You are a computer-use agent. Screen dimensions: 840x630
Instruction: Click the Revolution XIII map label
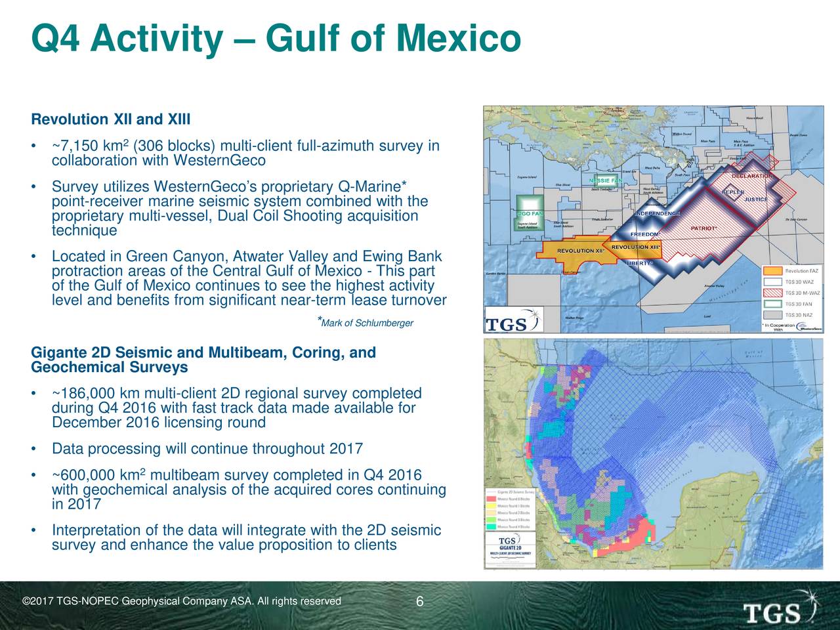[x=635, y=247]
